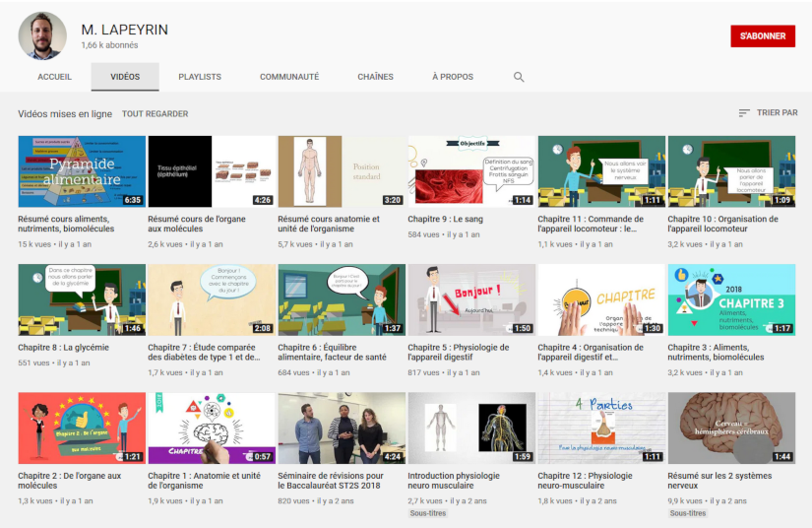Click TOUT REGARDER to play all videos
Viewport: 812px width, 528px height.
pyautogui.click(x=155, y=114)
